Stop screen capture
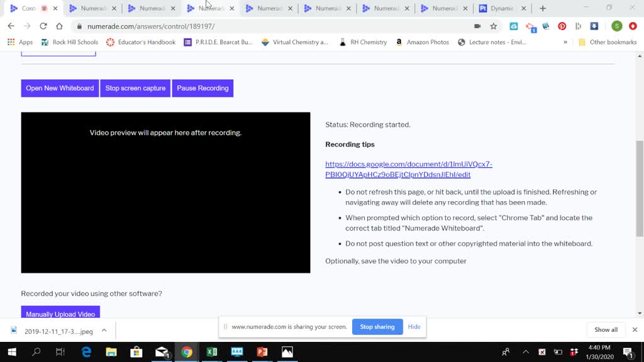The height and width of the screenshot is (362, 644). [135, 88]
